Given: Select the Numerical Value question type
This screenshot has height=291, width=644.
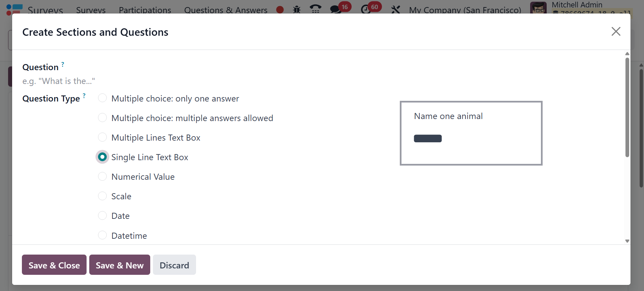Looking at the screenshot, I should [102, 176].
